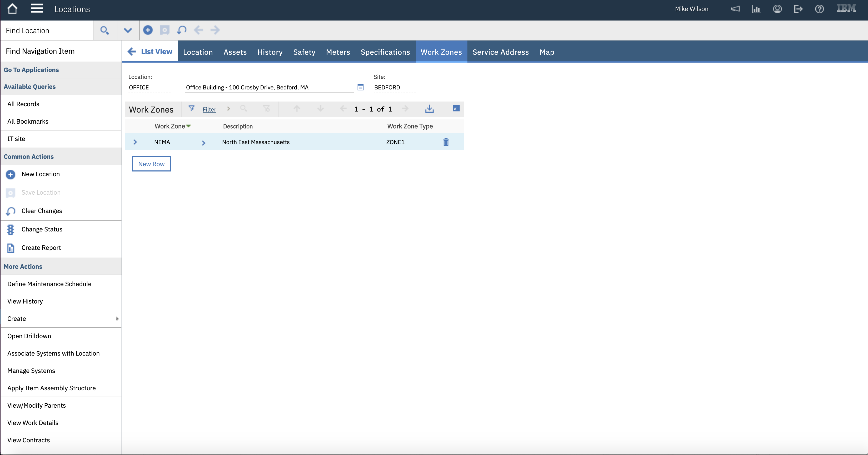This screenshot has height=455, width=868.
Task: Click the New Row button
Action: click(151, 164)
